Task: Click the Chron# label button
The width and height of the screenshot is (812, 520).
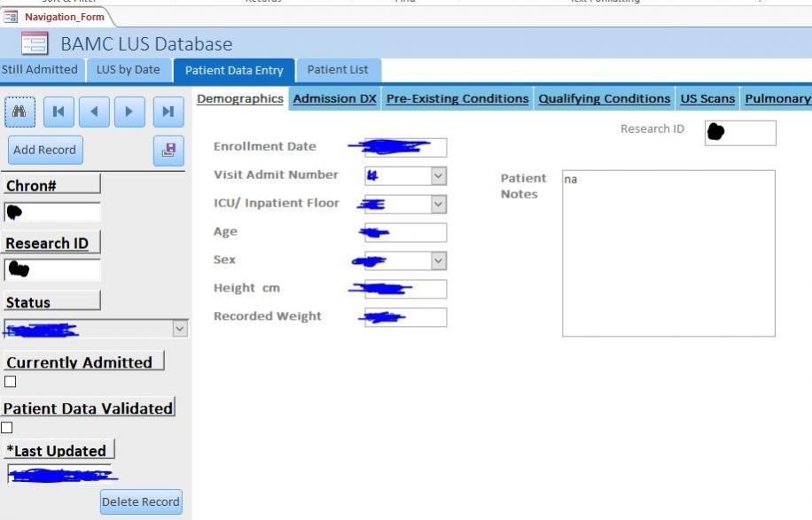Action: (51, 185)
